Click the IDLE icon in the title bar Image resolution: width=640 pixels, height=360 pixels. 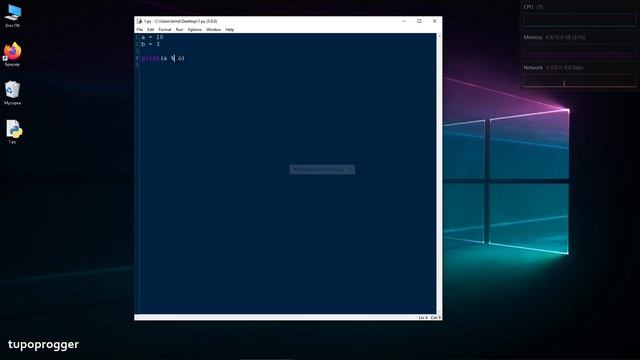(x=140, y=21)
